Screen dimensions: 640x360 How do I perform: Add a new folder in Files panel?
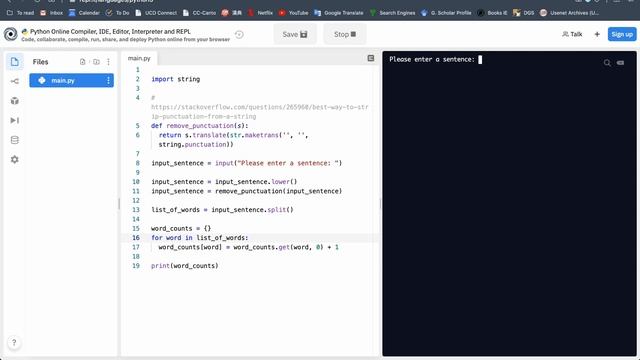[x=96, y=62]
